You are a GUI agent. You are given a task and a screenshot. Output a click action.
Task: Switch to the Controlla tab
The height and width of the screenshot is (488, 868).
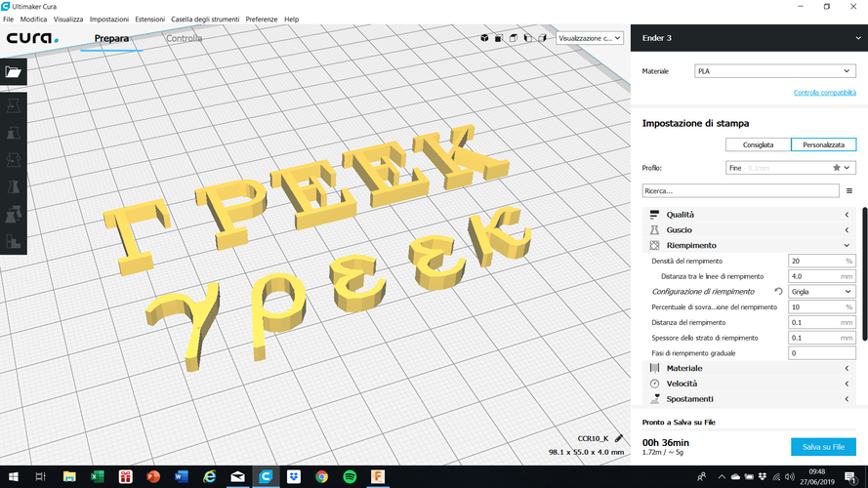click(x=185, y=38)
